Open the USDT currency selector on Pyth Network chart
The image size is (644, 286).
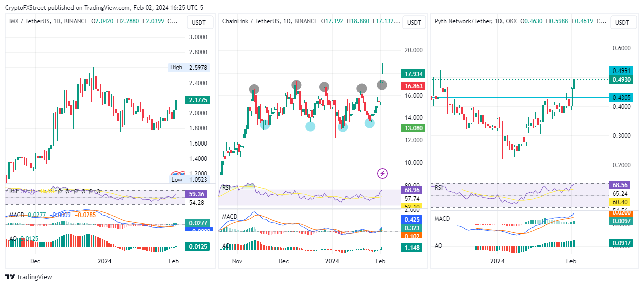point(623,22)
